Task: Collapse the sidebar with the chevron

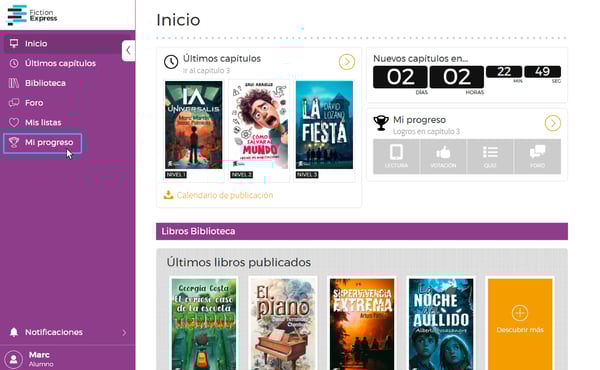Action: [x=128, y=50]
